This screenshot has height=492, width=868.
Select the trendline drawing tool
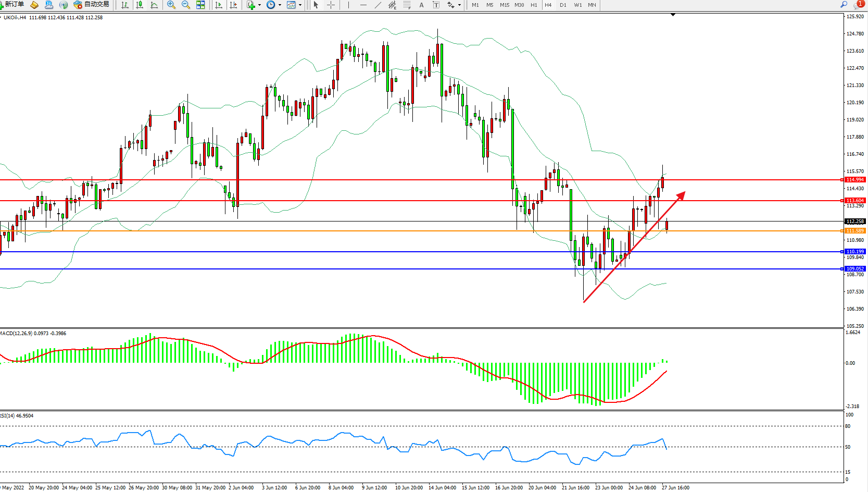[378, 5]
